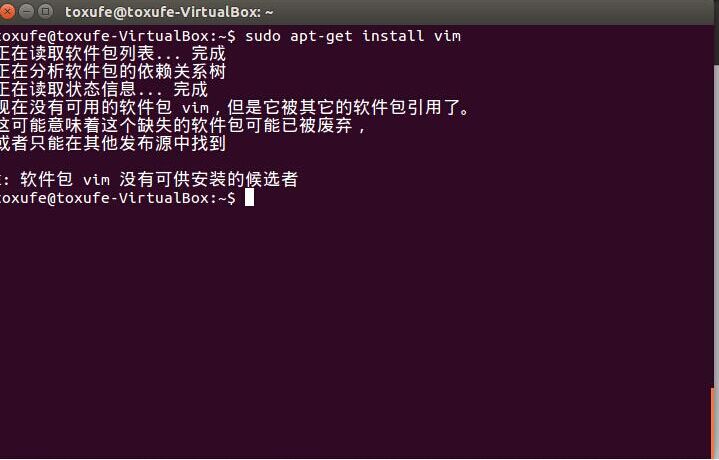
Task: Close the terminal window with red button
Action: tap(6, 11)
